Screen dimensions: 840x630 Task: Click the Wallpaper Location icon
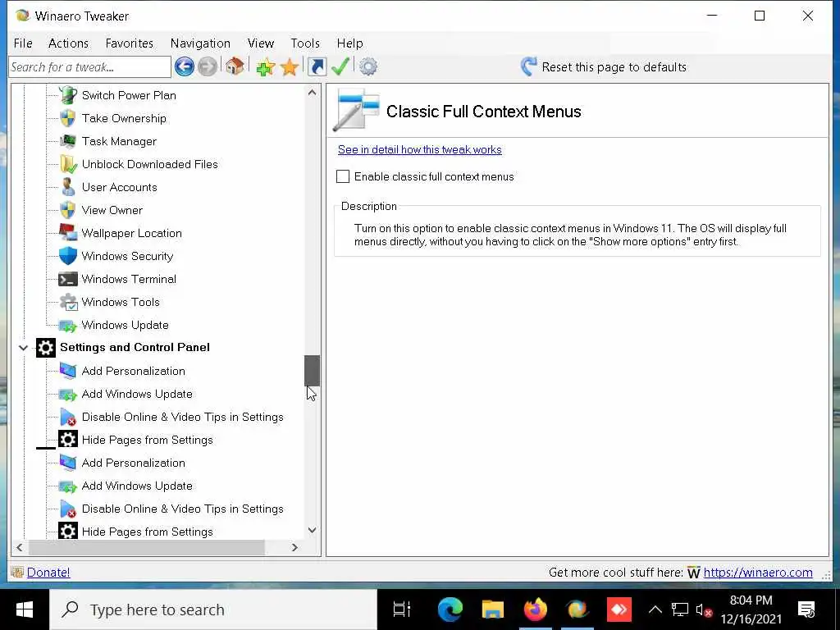click(68, 233)
